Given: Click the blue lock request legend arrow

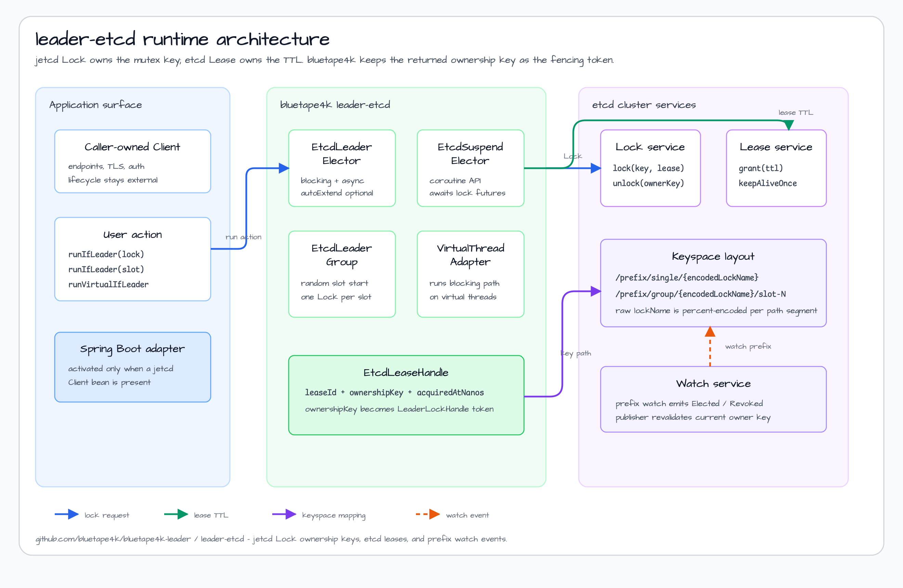Looking at the screenshot, I should coord(67,514).
